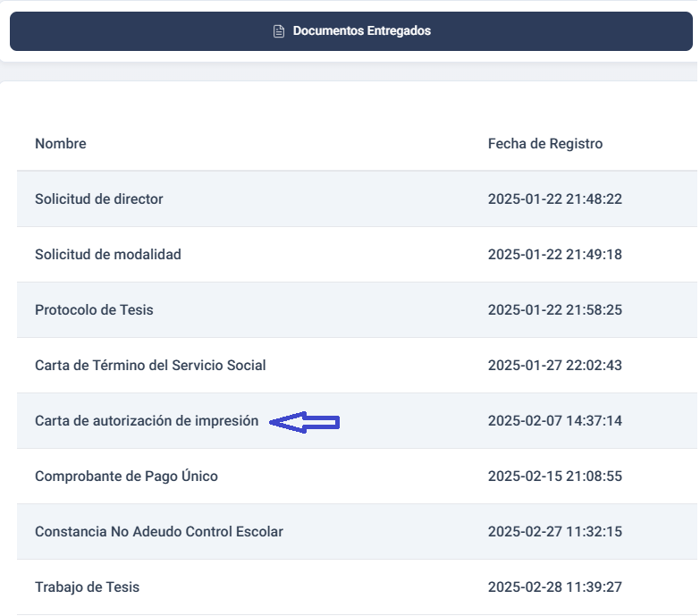This screenshot has width=700, height=616.
Task: Select the timestamp 2025-02-28 11:39:27
Action: tap(554, 587)
